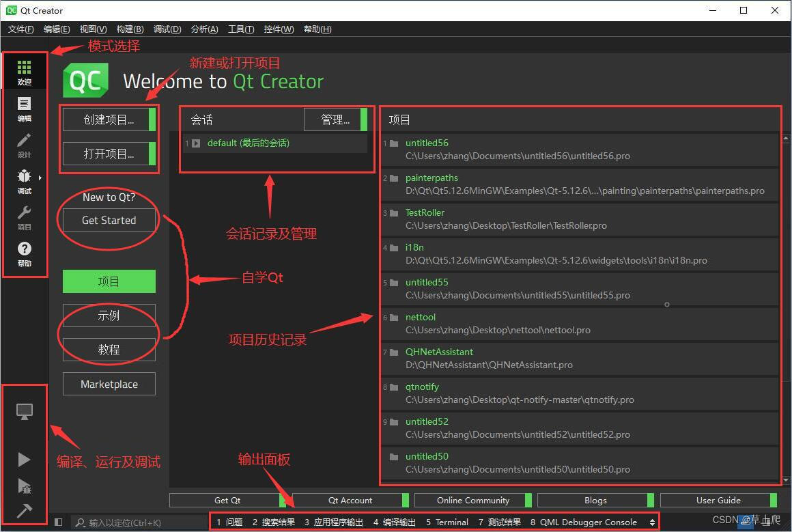Open the 视图(V) menu
The image size is (792, 532).
click(93, 29)
